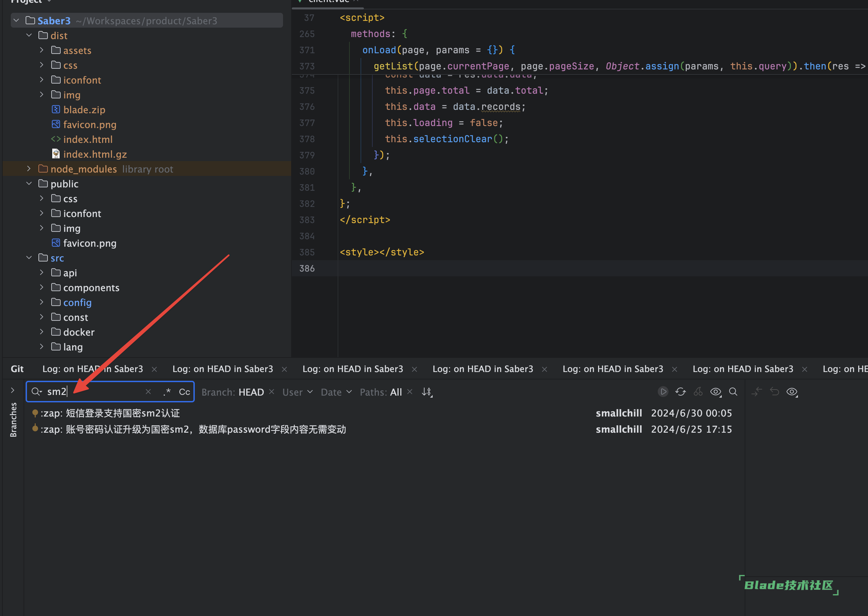Viewport: 868px width, 616px height.
Task: Open the Date filter dropdown
Action: (336, 392)
